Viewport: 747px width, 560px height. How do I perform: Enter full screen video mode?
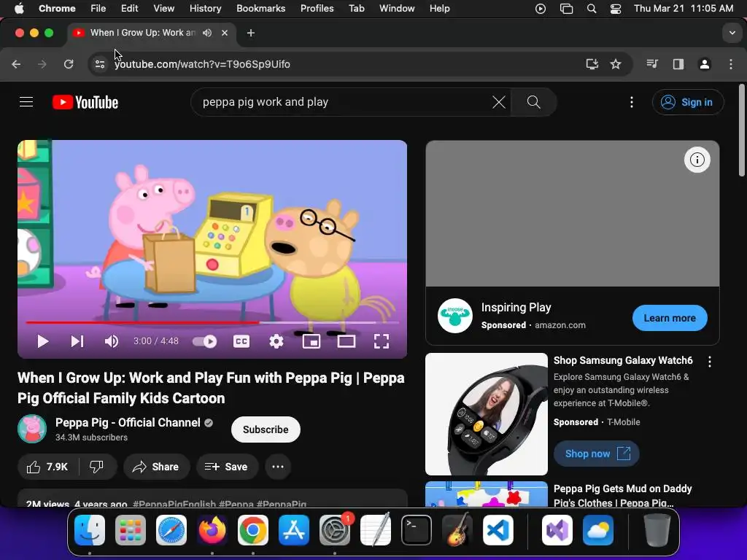point(381,341)
